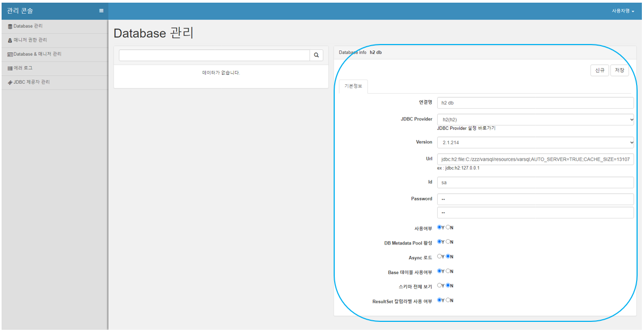Set 사용여부 to N

click(448, 227)
